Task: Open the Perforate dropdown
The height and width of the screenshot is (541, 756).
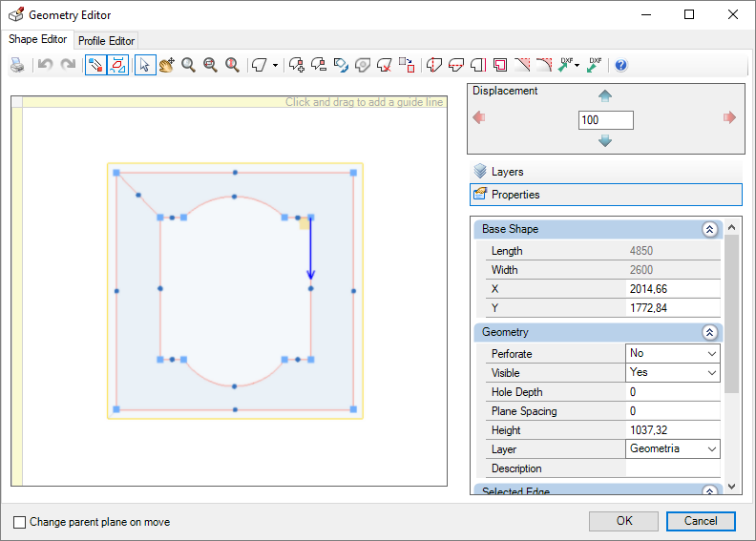Action: tap(673, 353)
